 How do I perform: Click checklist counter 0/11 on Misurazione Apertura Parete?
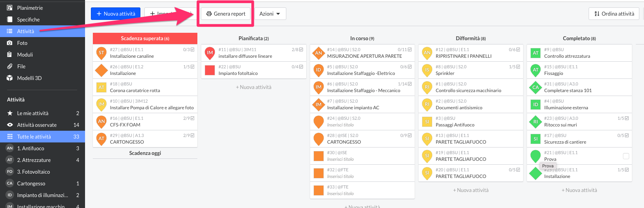tap(404, 50)
